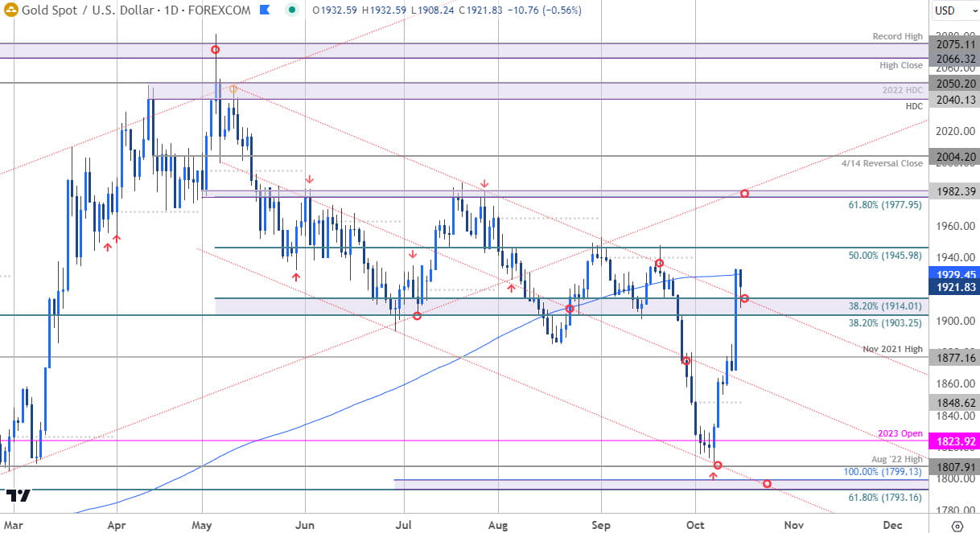Click the 2004.20 price axis label
Image resolution: width=980 pixels, height=533 pixels.
(953, 156)
